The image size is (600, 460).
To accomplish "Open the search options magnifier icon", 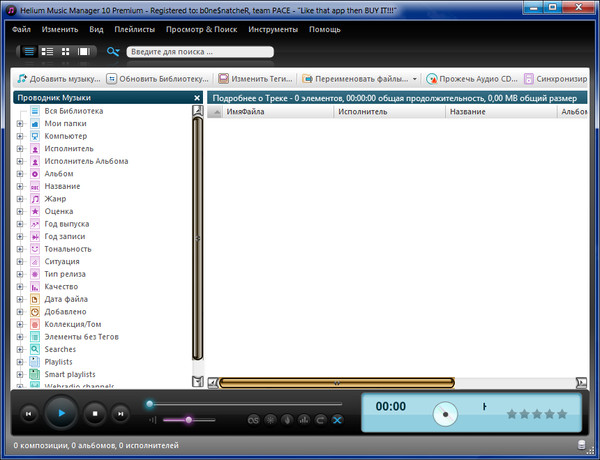I will pyautogui.click(x=113, y=51).
